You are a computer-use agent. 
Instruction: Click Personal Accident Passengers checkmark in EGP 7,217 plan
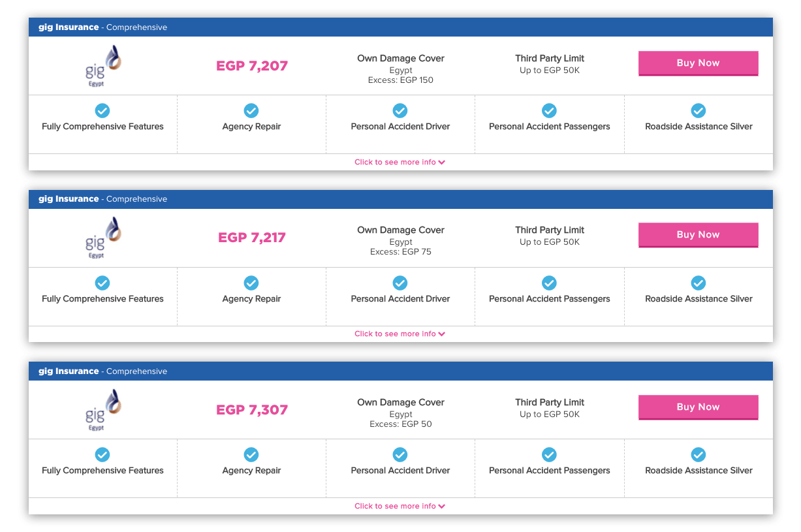point(550,283)
